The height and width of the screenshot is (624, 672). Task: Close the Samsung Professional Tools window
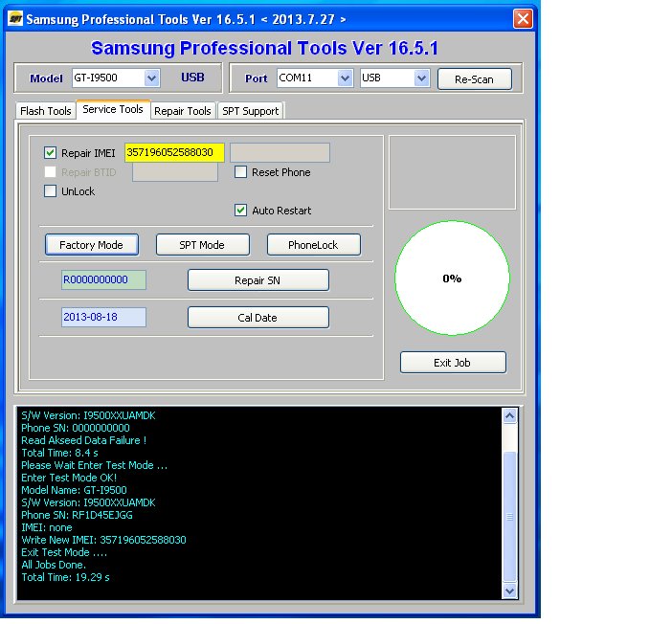(523, 19)
